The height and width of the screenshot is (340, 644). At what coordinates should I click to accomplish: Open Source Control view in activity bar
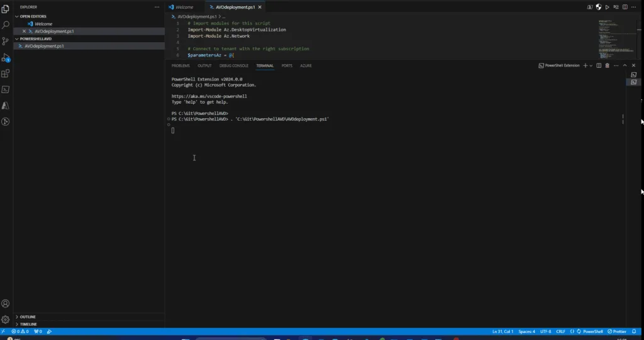click(x=6, y=41)
